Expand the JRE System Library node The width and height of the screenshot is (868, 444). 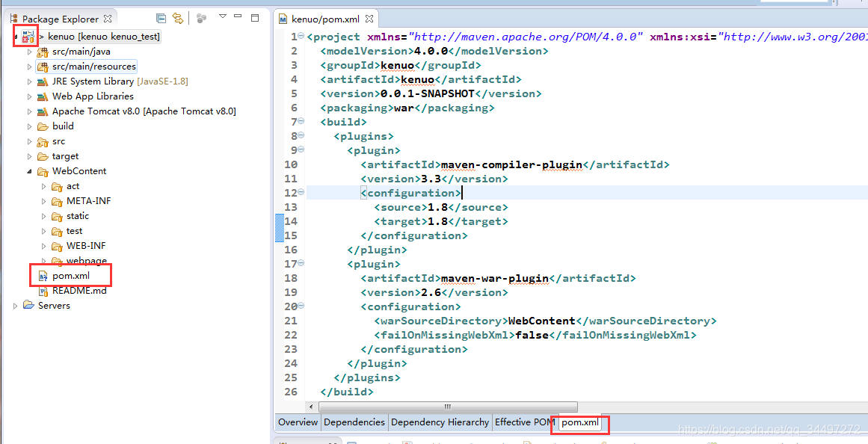[x=30, y=82]
